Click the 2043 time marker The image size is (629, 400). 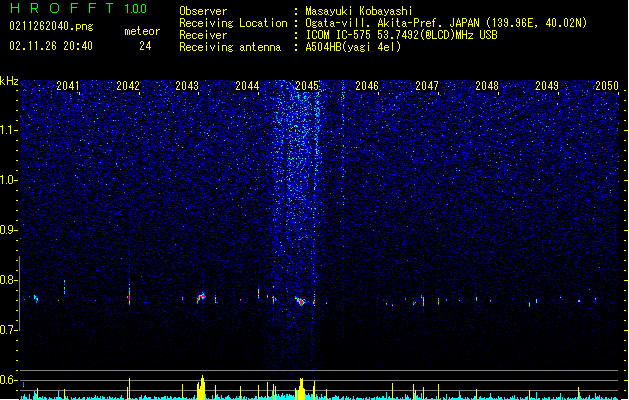coord(187,85)
